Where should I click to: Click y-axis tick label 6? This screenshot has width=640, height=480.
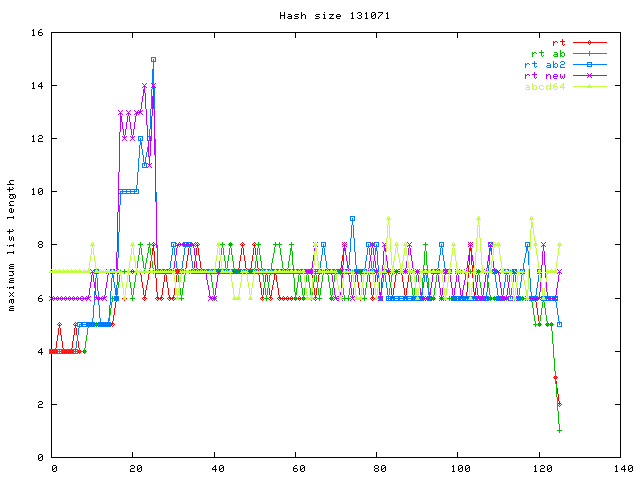pos(40,298)
